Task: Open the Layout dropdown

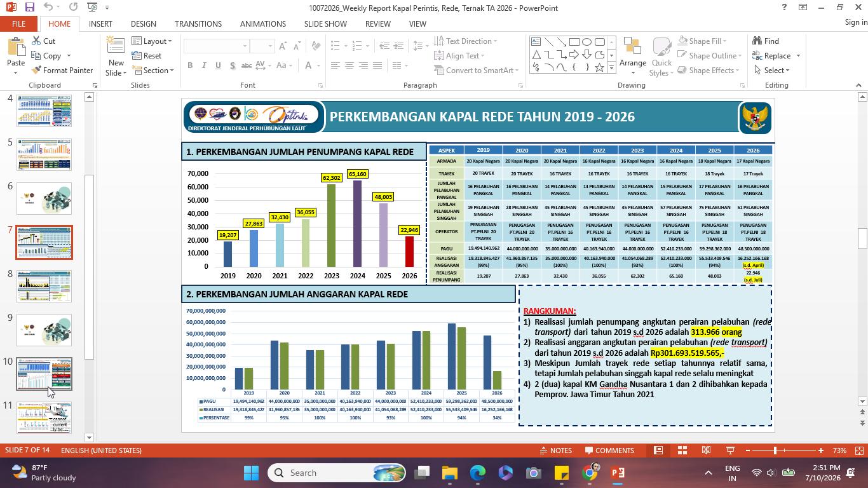Action: [152, 41]
